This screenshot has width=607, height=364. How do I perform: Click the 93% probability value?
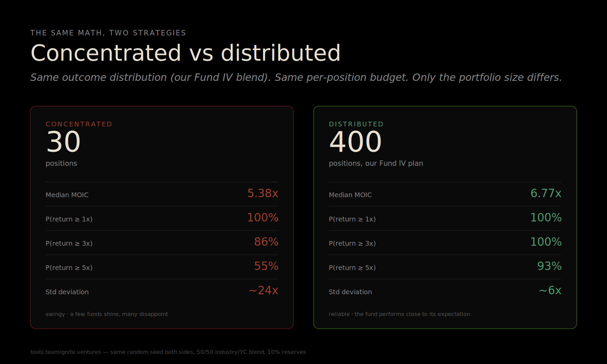549,266
